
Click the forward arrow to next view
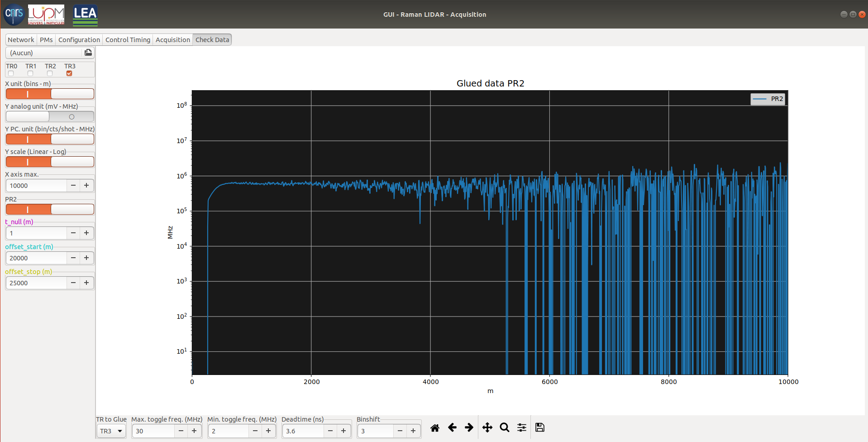[469, 428]
